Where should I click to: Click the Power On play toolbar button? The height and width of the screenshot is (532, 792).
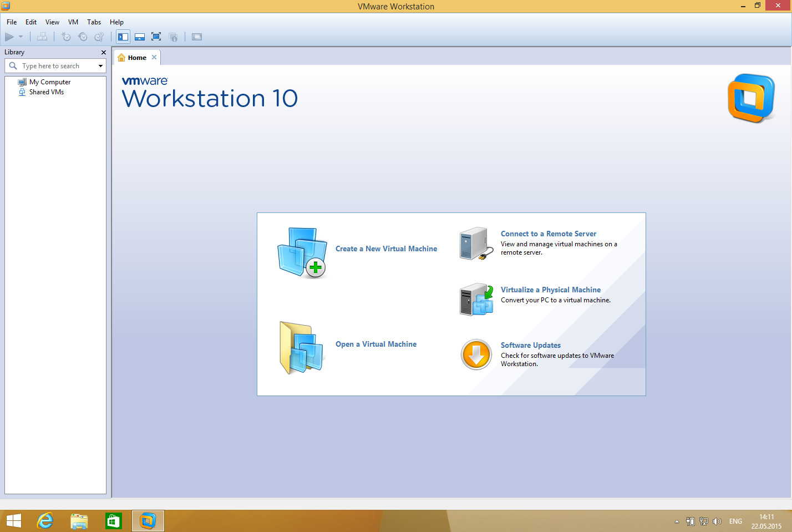(9, 37)
